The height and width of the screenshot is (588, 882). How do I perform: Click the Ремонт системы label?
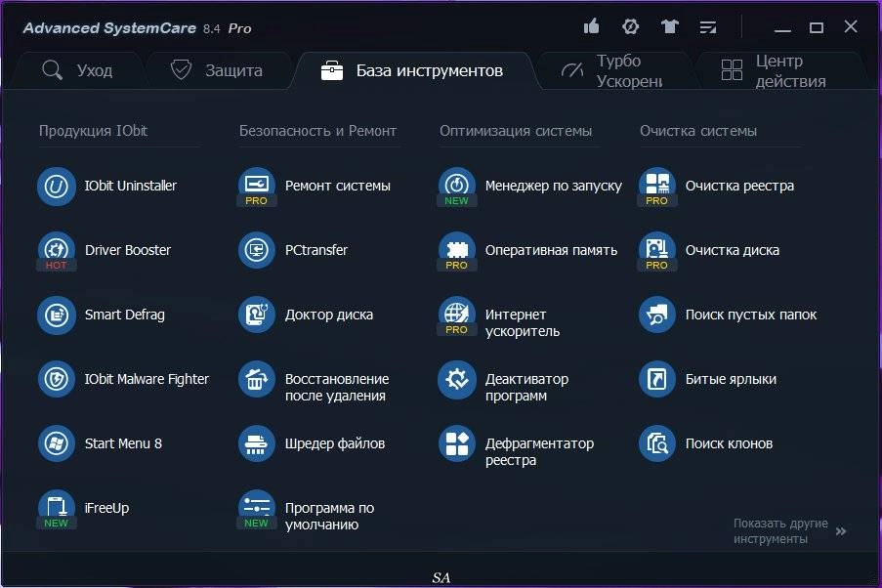coord(338,186)
